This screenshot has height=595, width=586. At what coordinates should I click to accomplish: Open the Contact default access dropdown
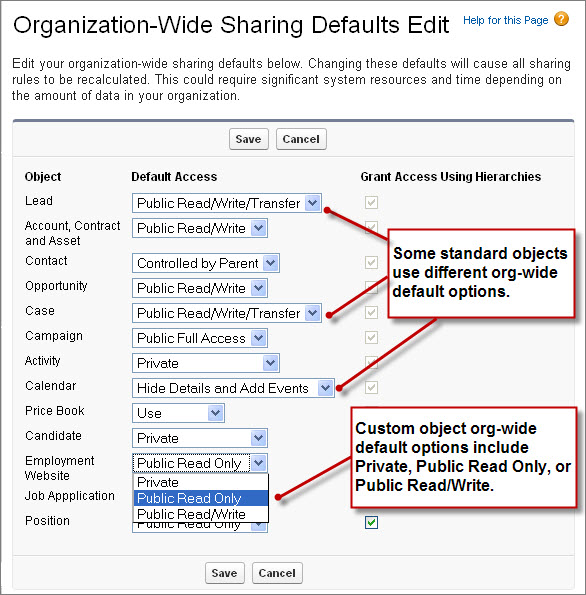206,263
